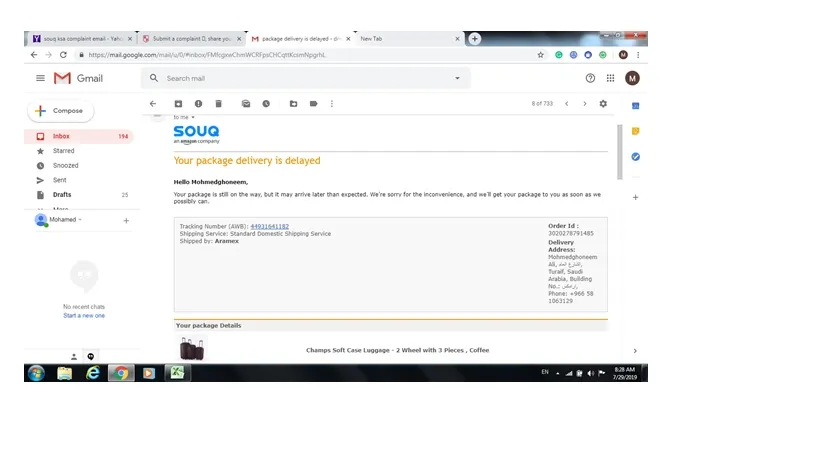Click the Compose button
The height and width of the screenshot is (460, 819).
tap(61, 111)
